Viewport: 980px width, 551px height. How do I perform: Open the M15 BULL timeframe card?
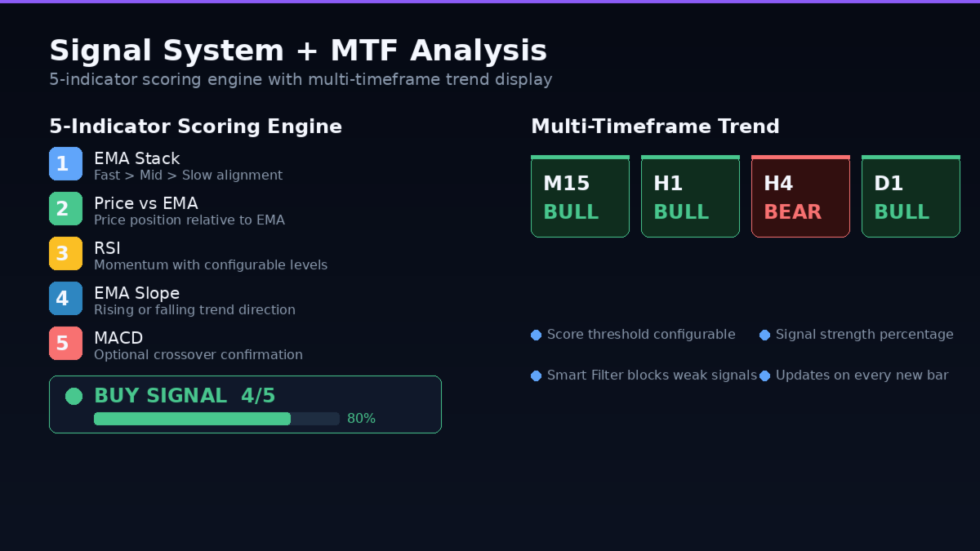point(580,196)
